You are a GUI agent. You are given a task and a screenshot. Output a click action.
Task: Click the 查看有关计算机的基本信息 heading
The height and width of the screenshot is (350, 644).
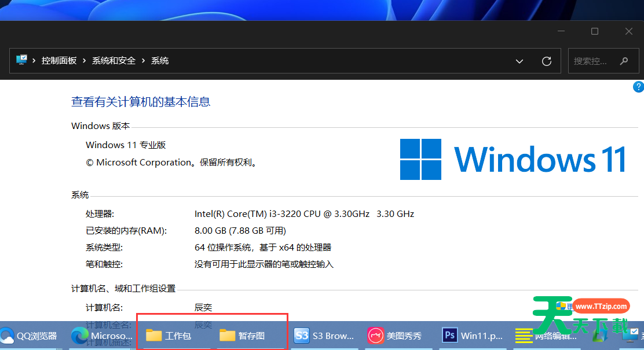(140, 102)
